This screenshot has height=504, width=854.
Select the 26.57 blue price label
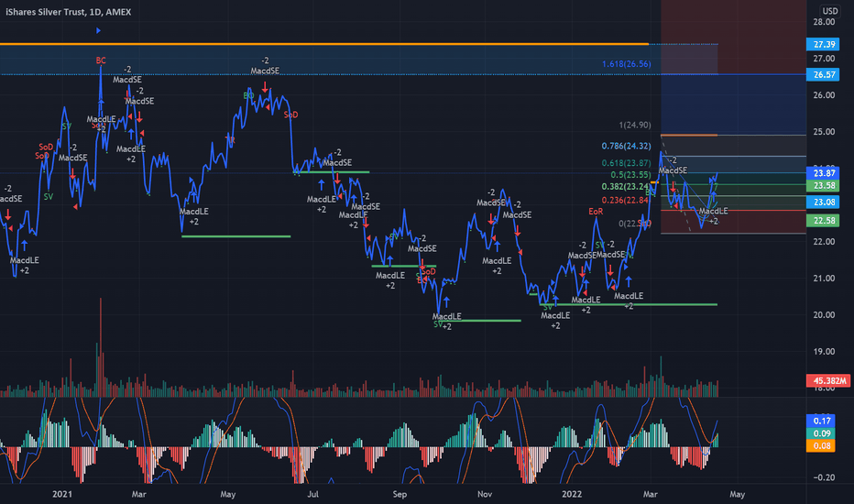click(x=824, y=74)
